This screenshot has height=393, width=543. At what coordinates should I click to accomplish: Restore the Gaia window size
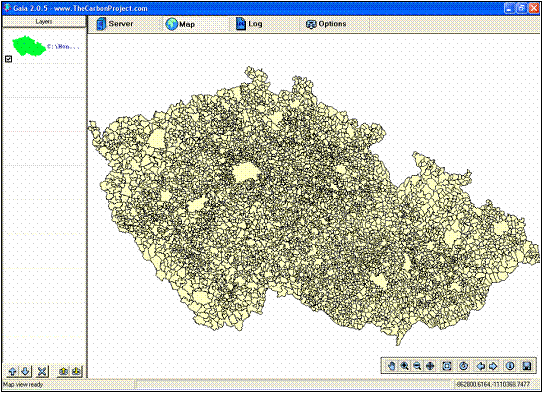pyautogui.click(x=521, y=8)
